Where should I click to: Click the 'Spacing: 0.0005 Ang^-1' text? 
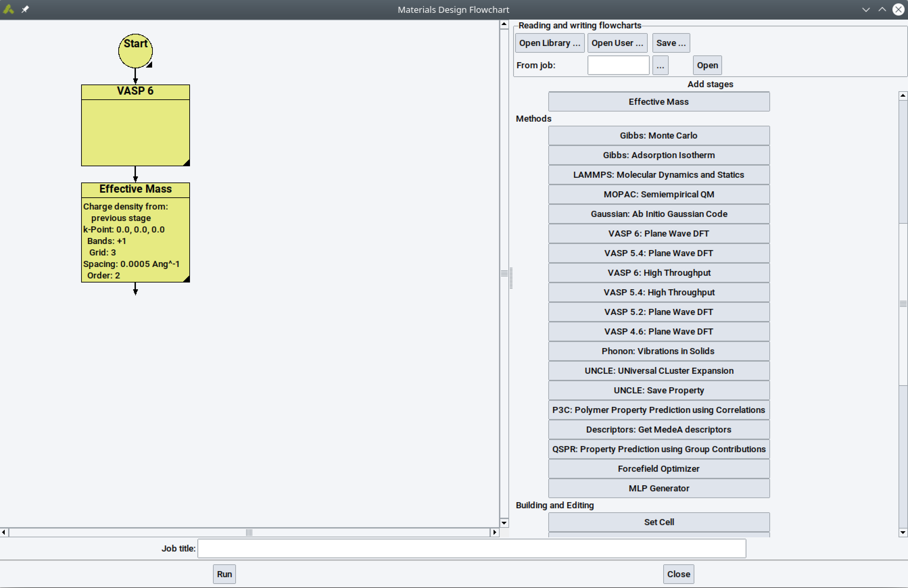[131, 264]
